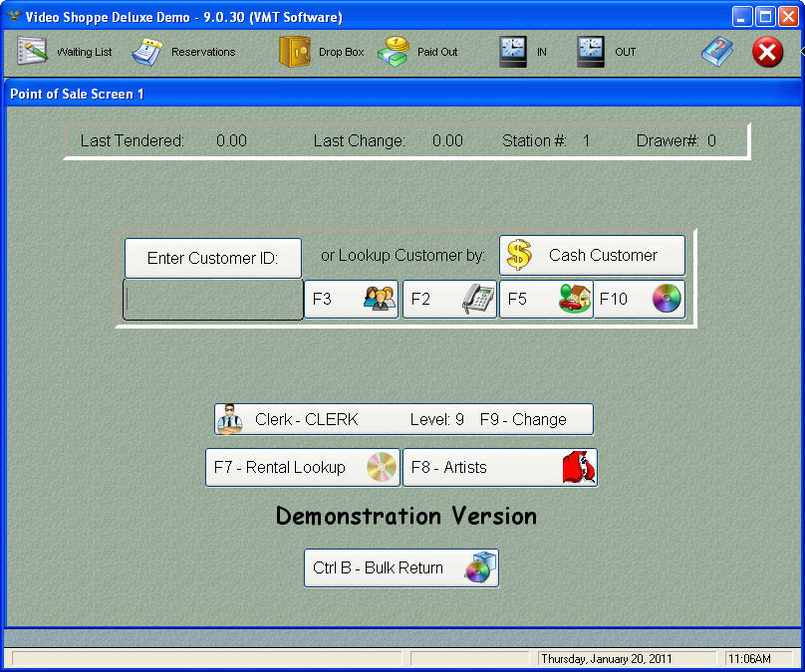
Task: Lookup customer by phone with F2
Action: pos(449,299)
